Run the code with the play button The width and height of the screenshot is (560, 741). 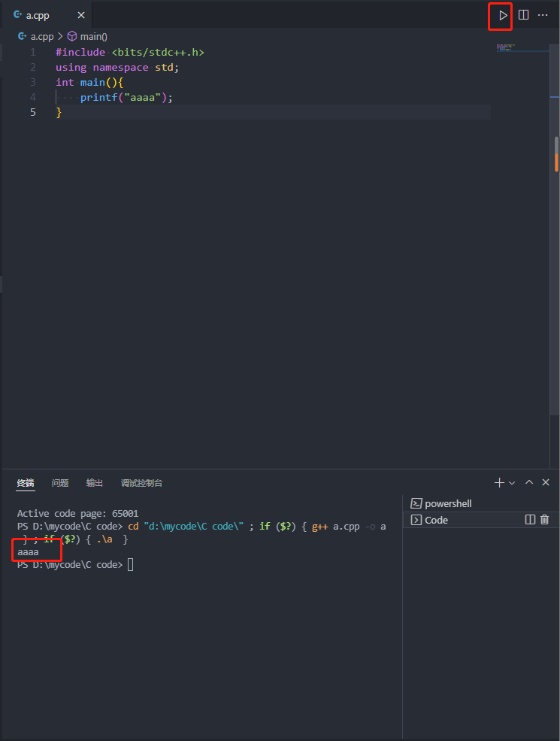pyautogui.click(x=503, y=15)
